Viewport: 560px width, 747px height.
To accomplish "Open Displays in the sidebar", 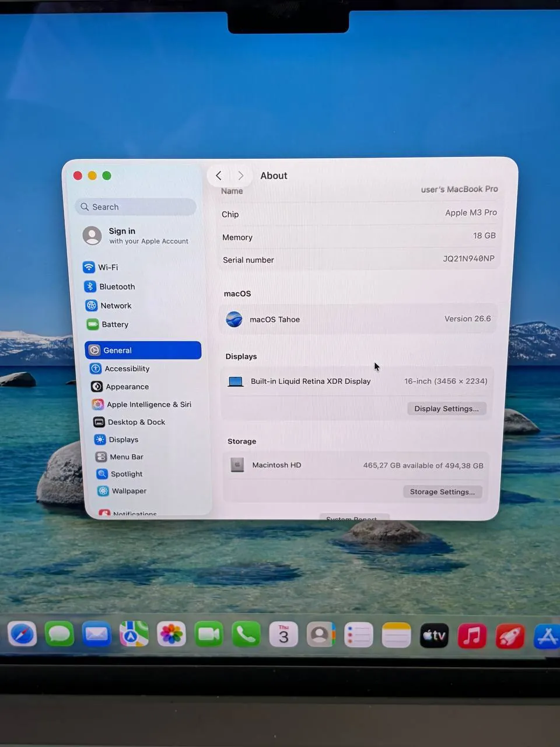I will (116, 439).
